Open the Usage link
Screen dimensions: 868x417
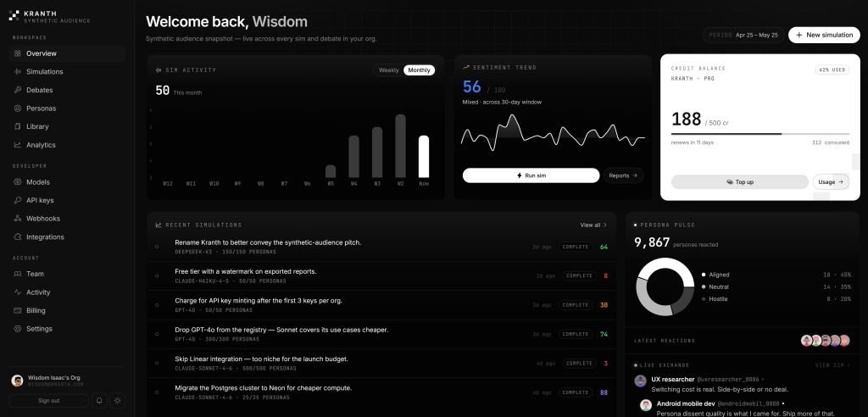(x=831, y=181)
